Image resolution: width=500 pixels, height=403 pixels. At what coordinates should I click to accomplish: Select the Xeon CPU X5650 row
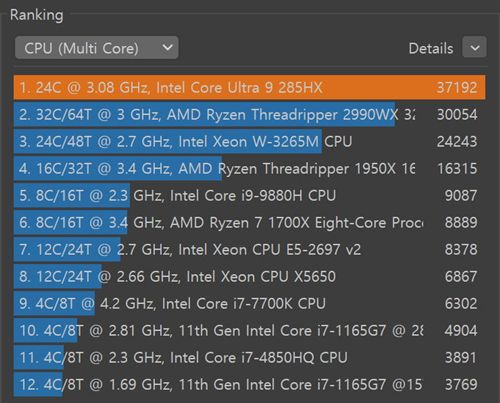(x=249, y=277)
